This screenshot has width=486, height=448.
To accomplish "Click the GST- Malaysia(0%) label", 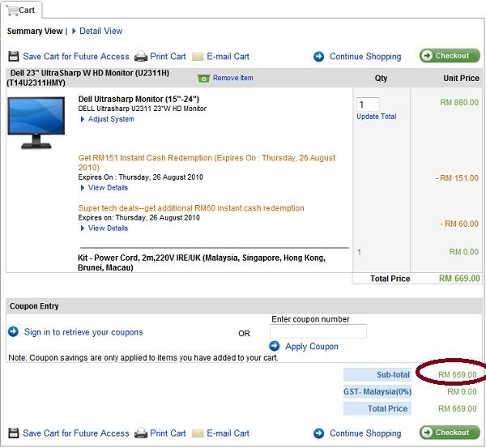I will [x=377, y=392].
